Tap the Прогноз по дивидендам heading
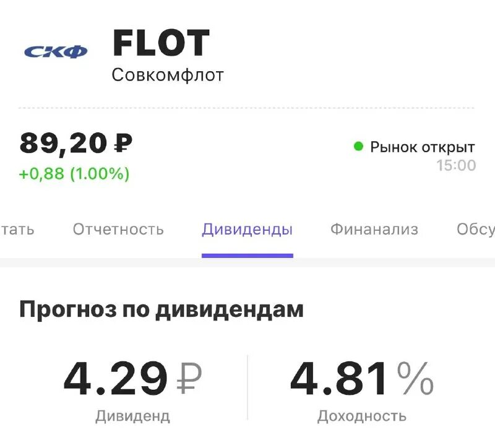Screen dimensions: 495x448 click(x=161, y=309)
